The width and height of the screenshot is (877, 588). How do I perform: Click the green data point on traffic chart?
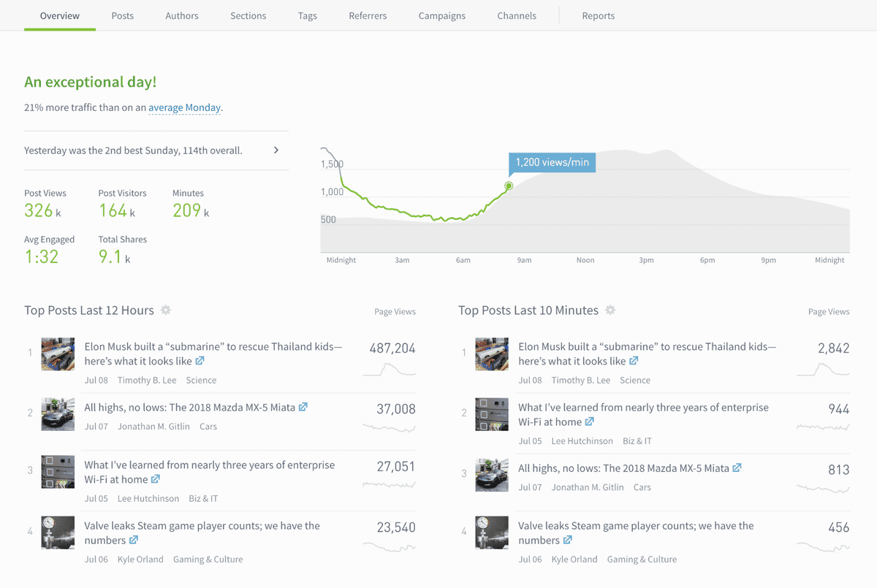click(x=509, y=186)
